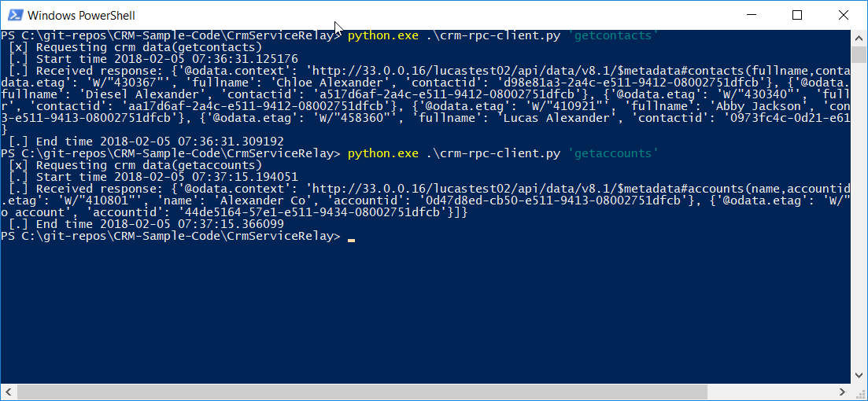The image size is (868, 401).
Task: Click the blinking cursor at the prompt
Action: [x=351, y=240]
